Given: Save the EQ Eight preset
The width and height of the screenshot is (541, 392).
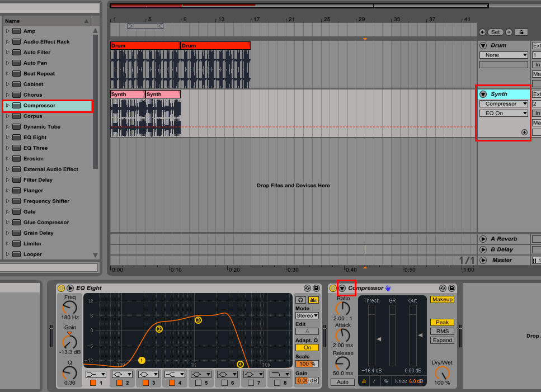Looking at the screenshot, I should pos(316,288).
